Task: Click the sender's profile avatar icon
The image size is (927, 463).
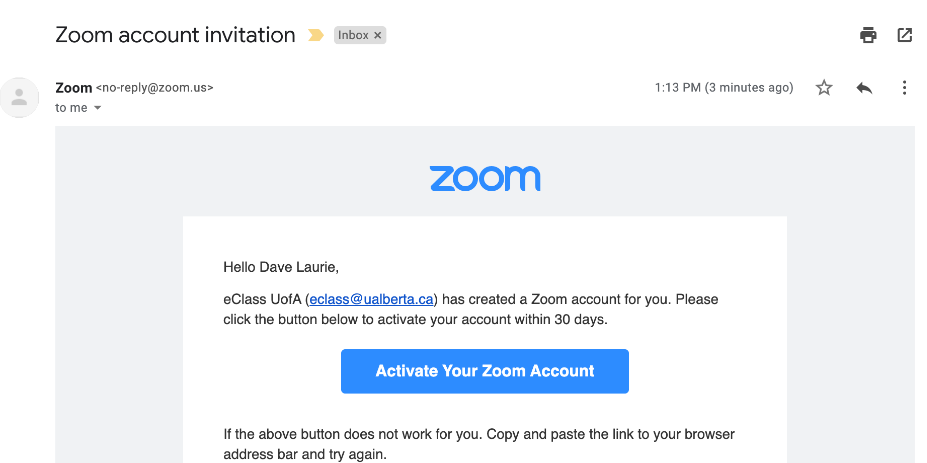Action: 20,97
